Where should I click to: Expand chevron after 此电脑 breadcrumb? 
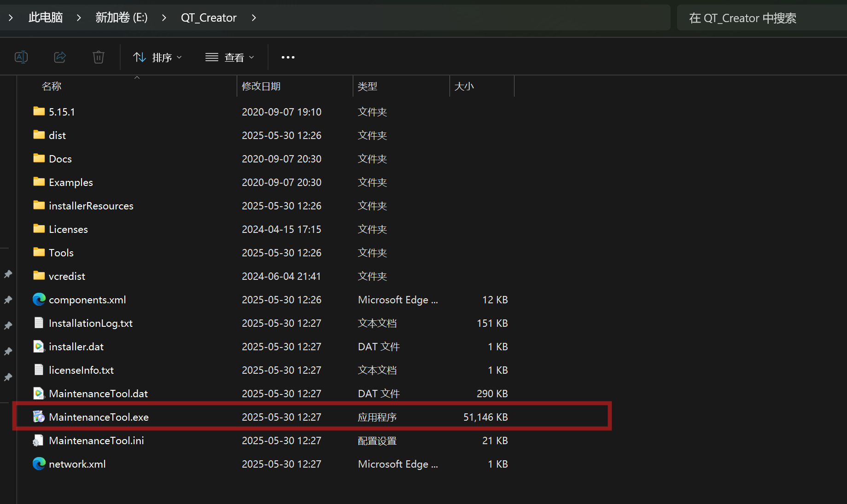79,17
